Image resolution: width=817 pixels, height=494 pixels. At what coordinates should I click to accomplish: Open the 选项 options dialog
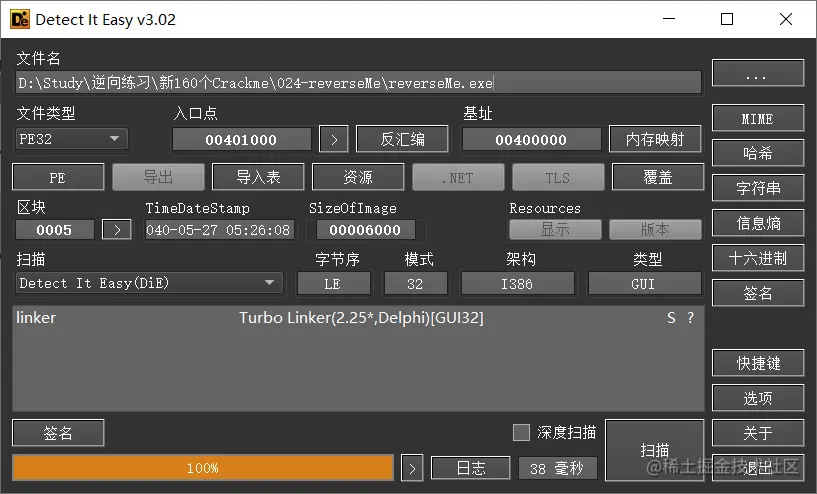[x=758, y=398]
